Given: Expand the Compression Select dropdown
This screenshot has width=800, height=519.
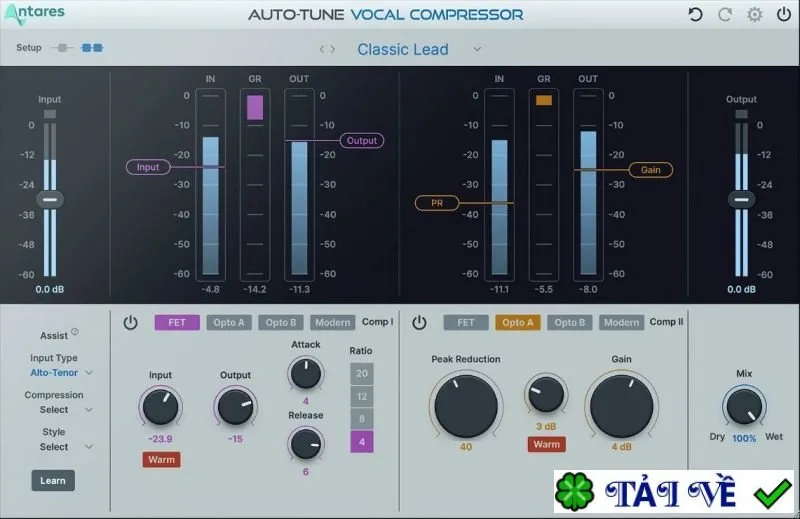Looking at the screenshot, I should tap(89, 410).
